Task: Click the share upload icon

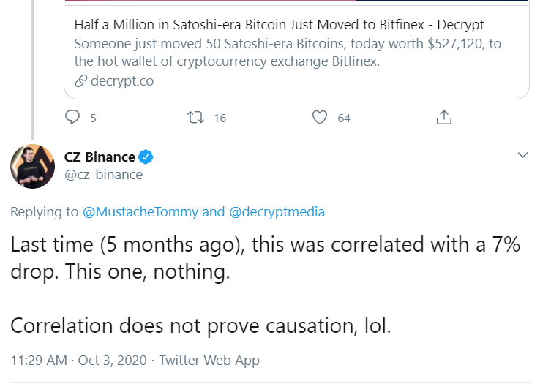Action: coord(443,117)
